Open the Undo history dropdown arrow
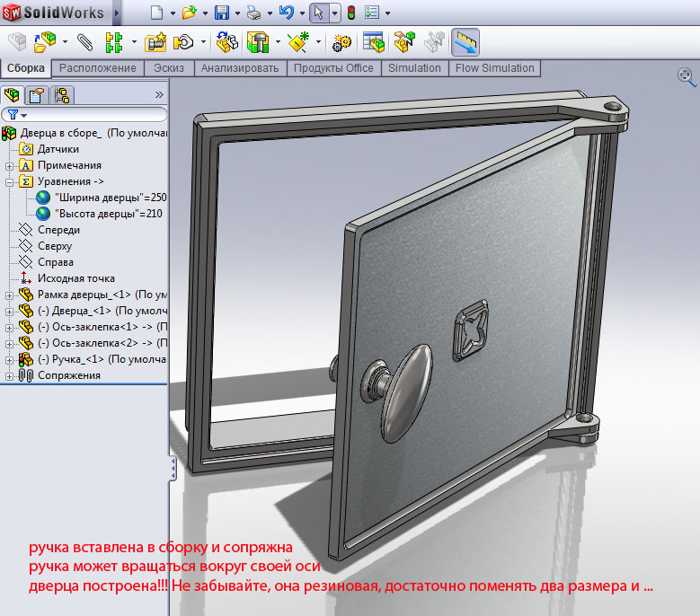Screen dimensions: 700x616 [x=300, y=13]
